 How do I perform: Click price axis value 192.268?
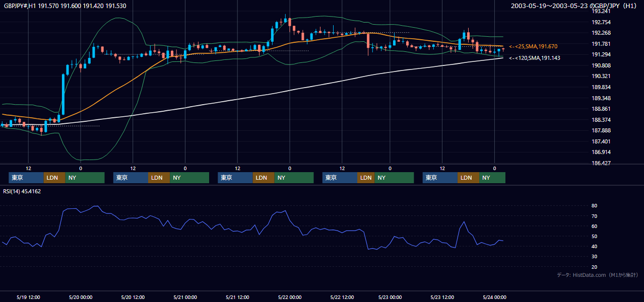coord(601,33)
